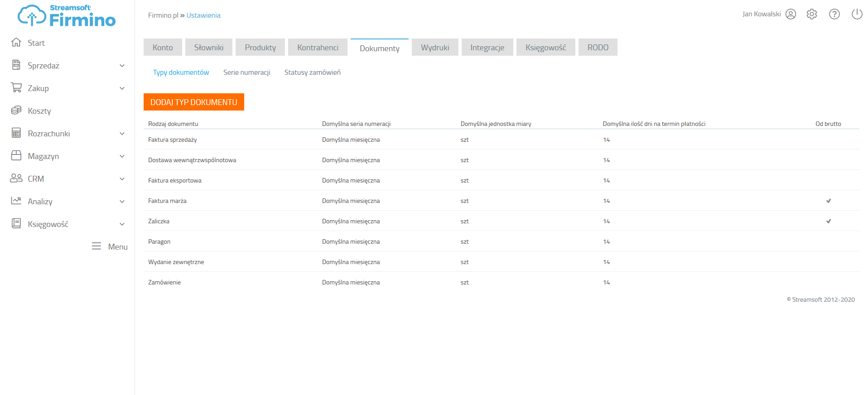
Task: Expand the Rozrachunki menu chevron
Action: 122,134
